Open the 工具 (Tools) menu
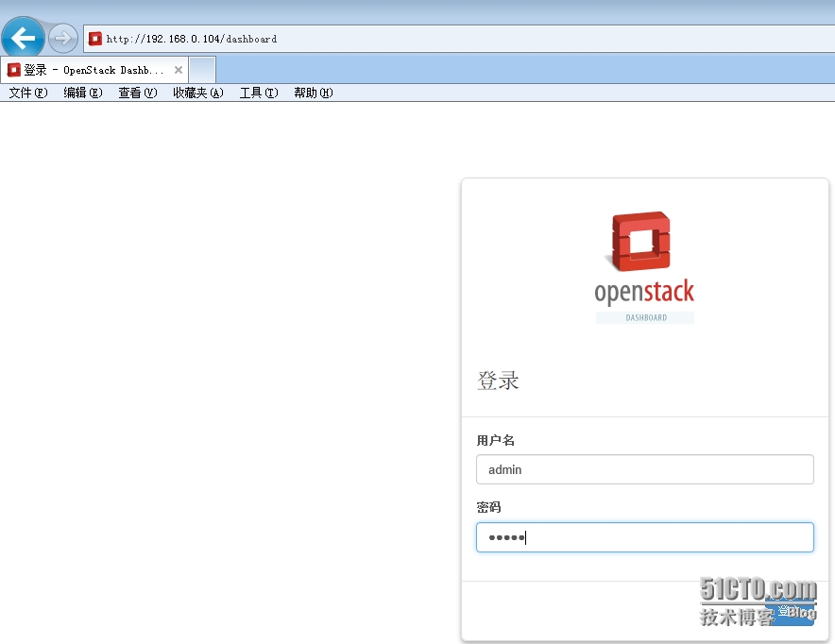This screenshot has width=835, height=644. click(257, 93)
